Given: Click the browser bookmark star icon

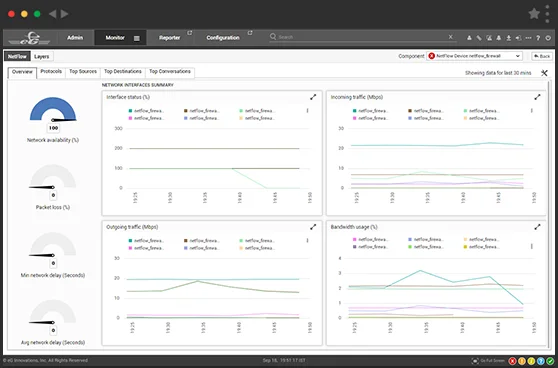Looking at the screenshot, I should 534,14.
